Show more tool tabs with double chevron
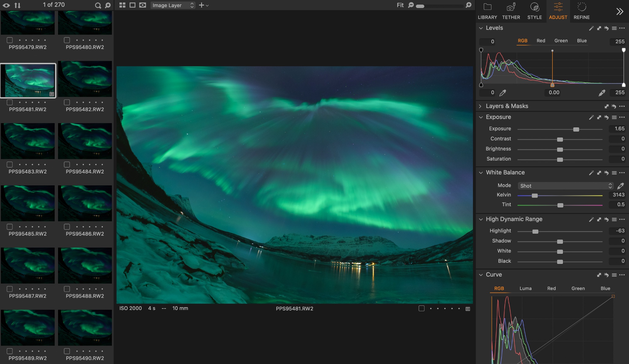Image resolution: width=629 pixels, height=364 pixels. click(620, 12)
